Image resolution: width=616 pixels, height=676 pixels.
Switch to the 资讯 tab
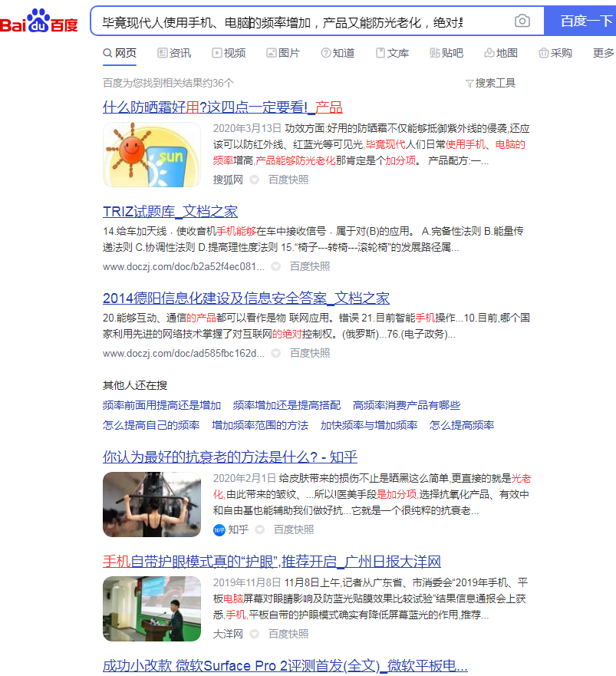(174, 53)
